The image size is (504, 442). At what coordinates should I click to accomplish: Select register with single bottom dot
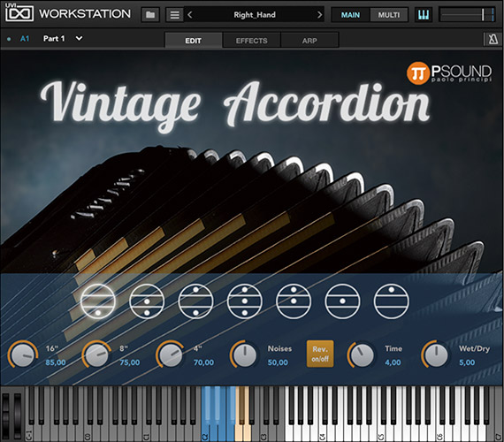point(98,301)
